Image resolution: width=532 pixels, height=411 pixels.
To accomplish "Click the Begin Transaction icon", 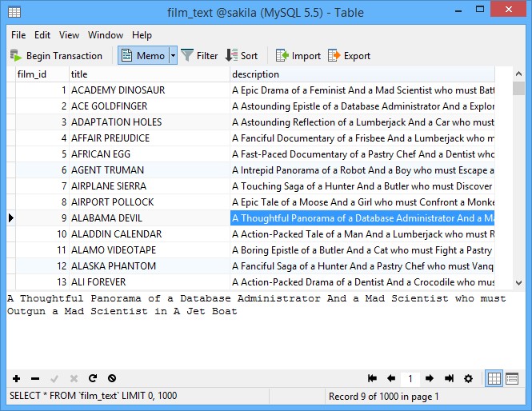I will pos(16,56).
